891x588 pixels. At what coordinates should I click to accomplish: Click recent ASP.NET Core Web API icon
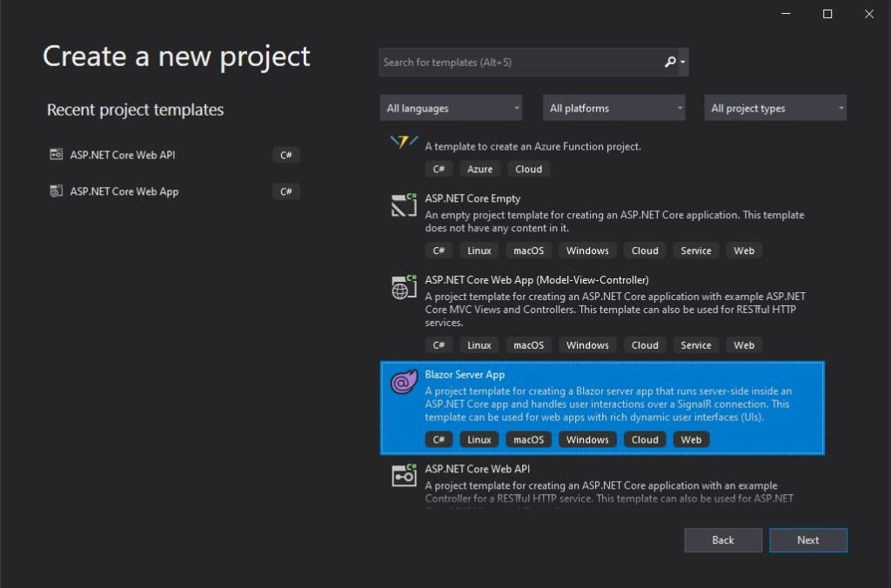click(57, 155)
